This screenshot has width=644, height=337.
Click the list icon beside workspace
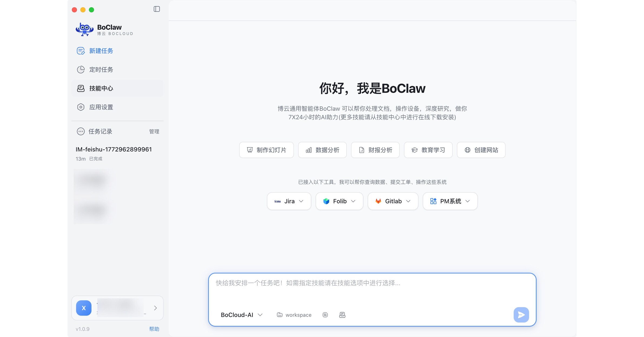(325, 315)
